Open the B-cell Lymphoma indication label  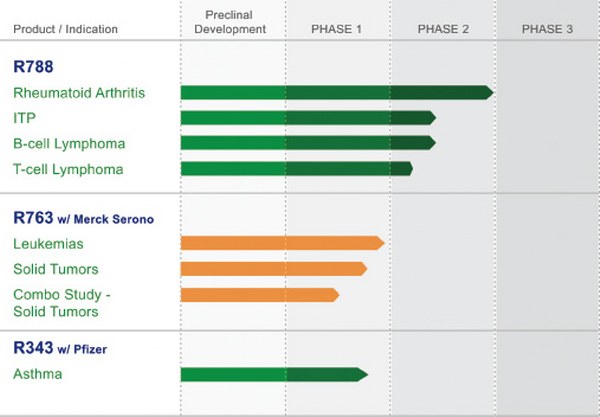[x=68, y=143]
